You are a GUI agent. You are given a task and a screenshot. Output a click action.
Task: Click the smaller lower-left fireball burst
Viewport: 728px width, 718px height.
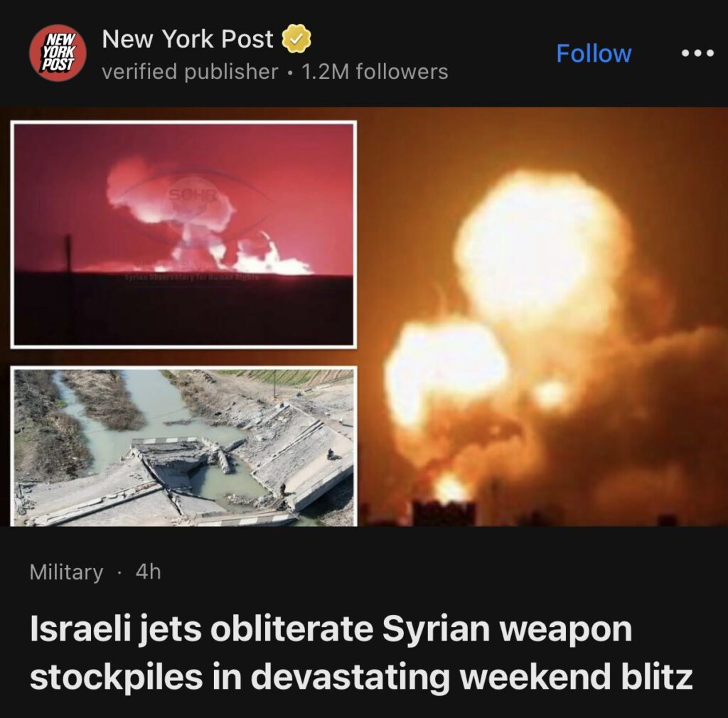444,367
